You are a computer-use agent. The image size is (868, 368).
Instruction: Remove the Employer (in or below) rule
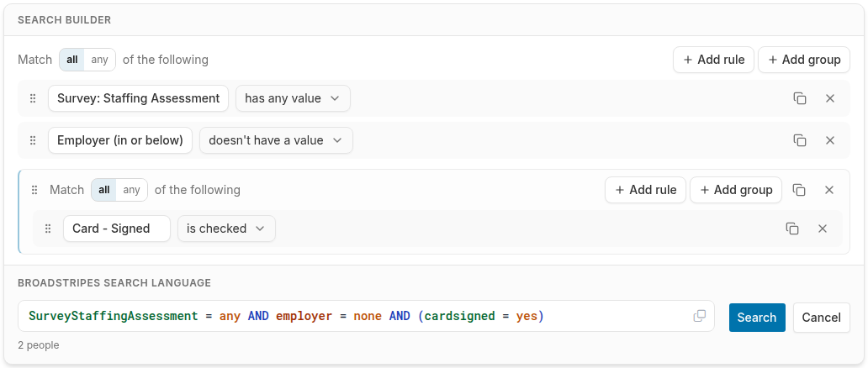pos(830,140)
